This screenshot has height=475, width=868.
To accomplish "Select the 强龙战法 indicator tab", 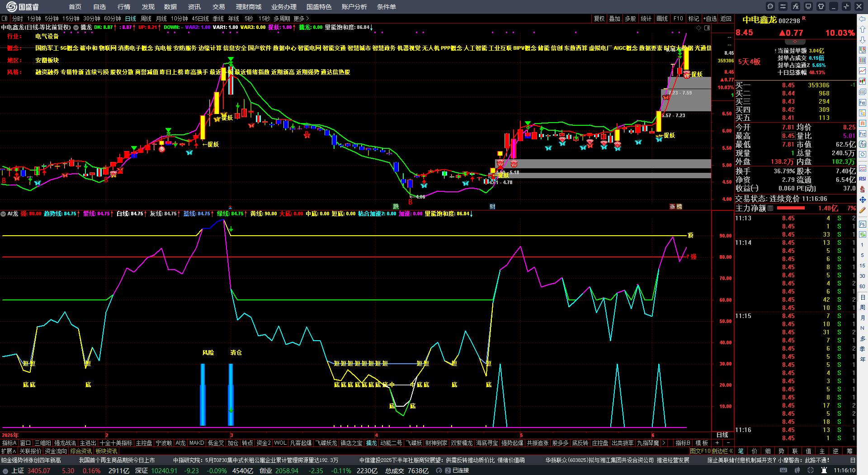I will (x=66, y=443).
